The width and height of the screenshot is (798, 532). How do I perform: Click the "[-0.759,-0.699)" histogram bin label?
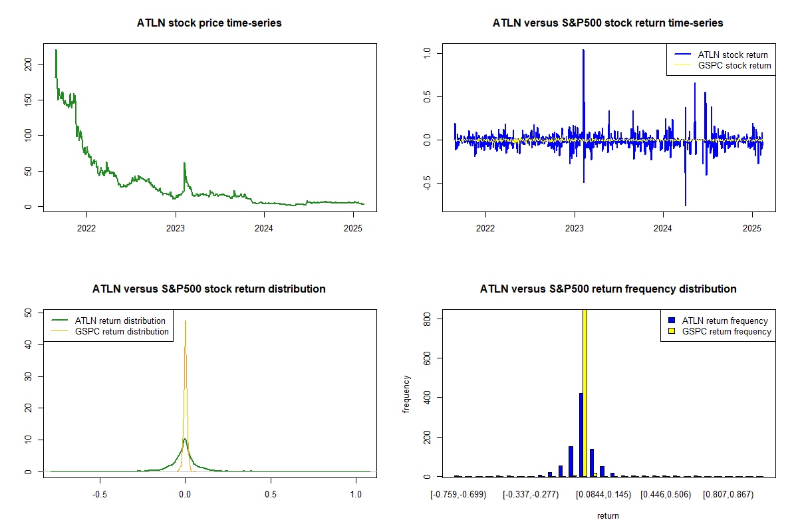point(458,495)
